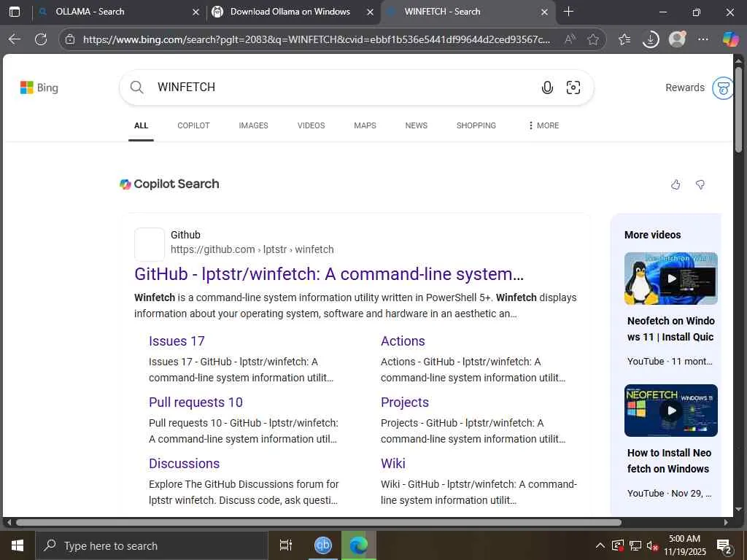Open a new tab with plus icon

coord(568,12)
